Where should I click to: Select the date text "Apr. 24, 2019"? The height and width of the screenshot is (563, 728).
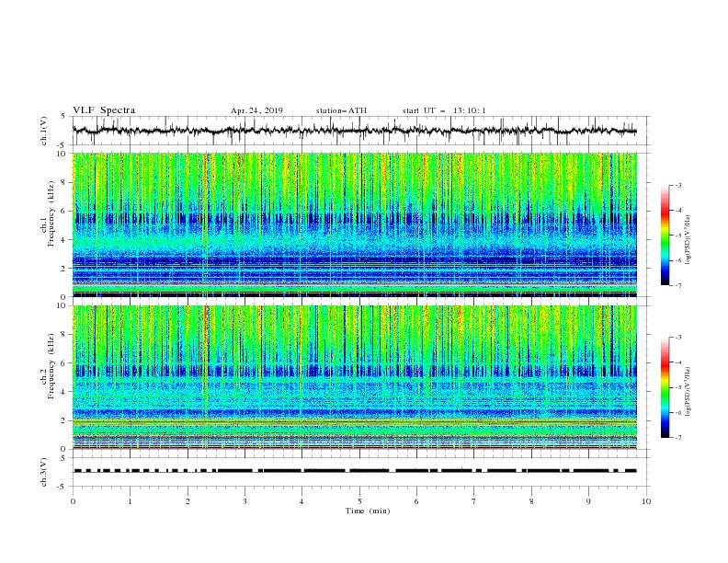tap(256, 110)
